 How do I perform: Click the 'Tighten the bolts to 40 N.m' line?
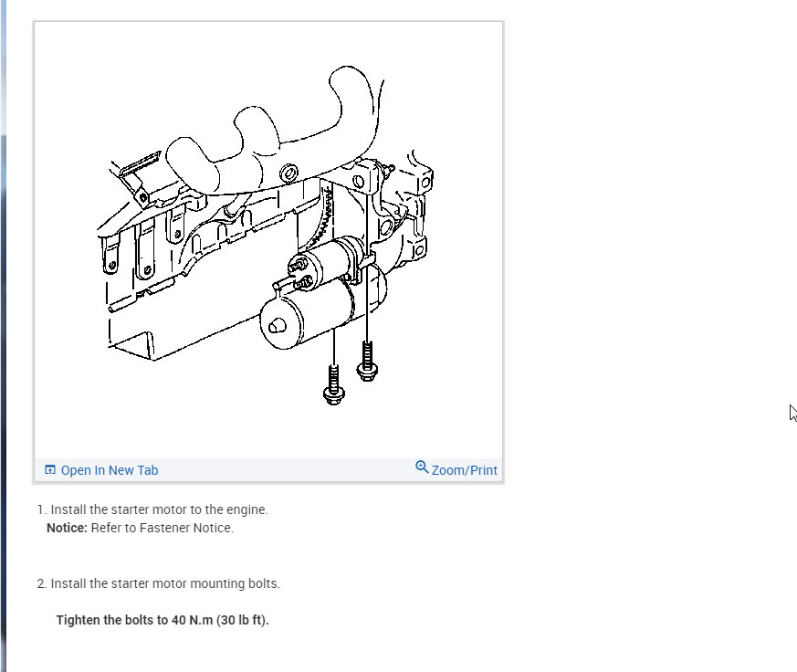tap(163, 620)
